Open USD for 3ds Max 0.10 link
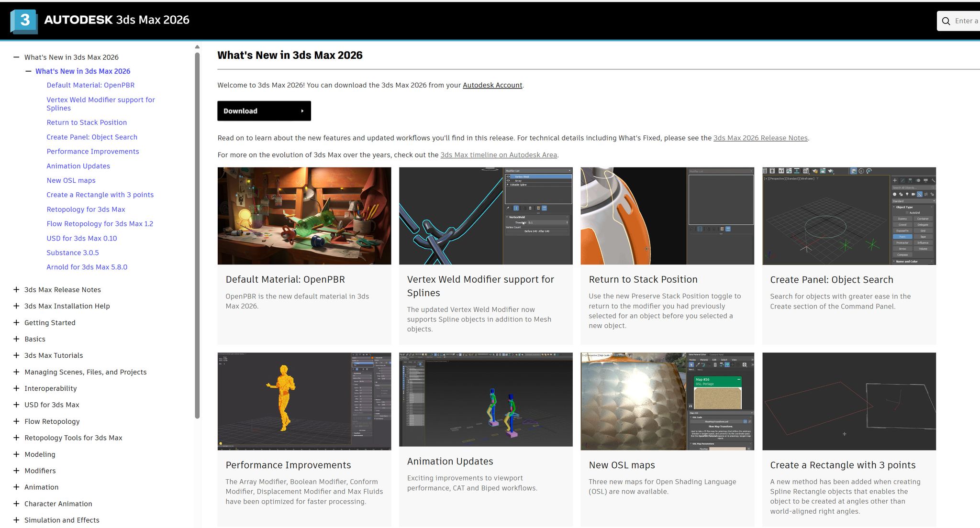 click(x=82, y=238)
